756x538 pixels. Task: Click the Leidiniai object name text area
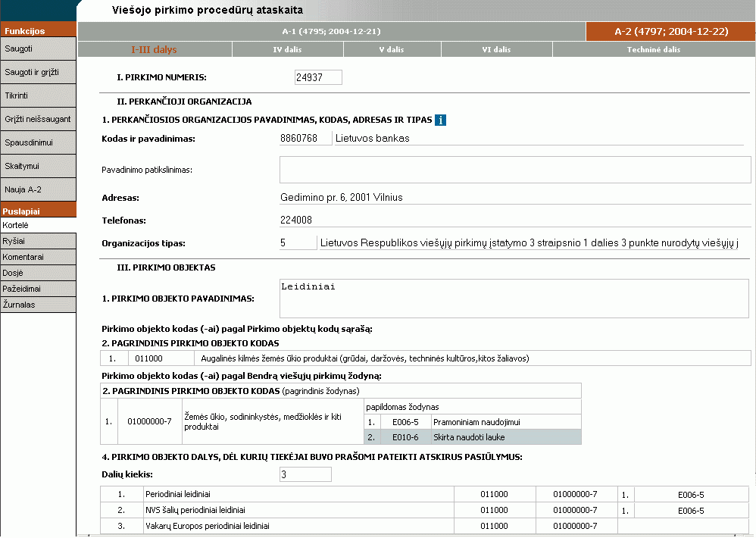pos(515,299)
